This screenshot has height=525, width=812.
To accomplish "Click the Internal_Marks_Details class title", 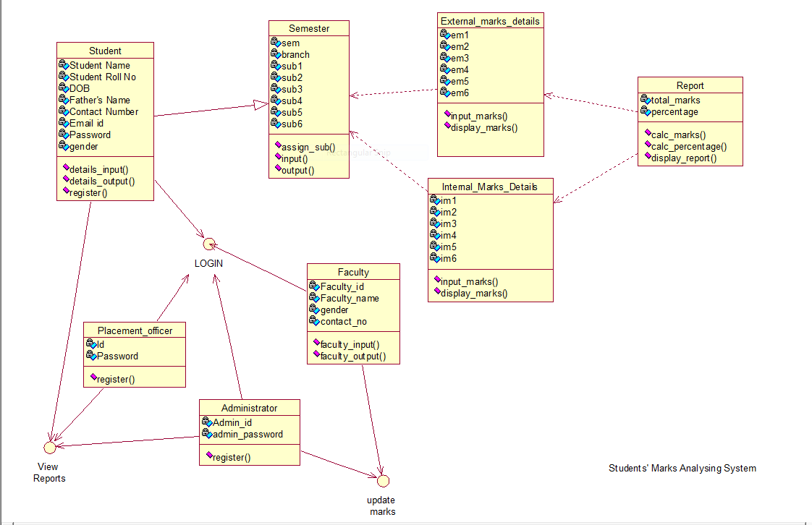I will [x=489, y=187].
